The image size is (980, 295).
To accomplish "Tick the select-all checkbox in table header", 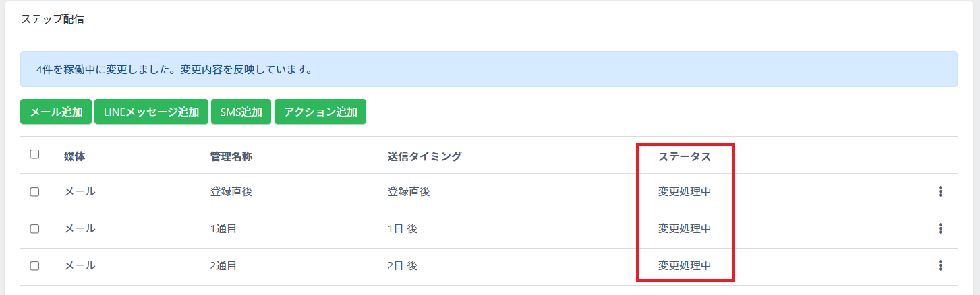I will (34, 154).
